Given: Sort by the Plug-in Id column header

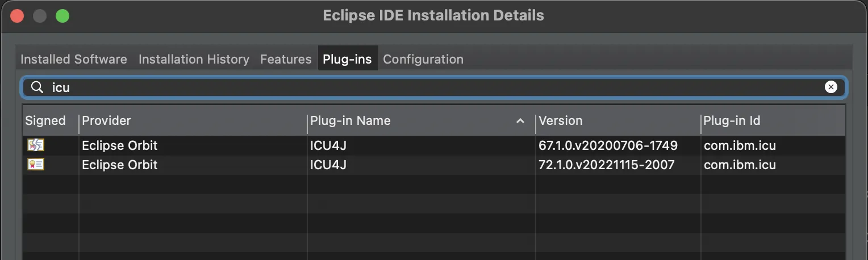Looking at the screenshot, I should pyautogui.click(x=732, y=120).
